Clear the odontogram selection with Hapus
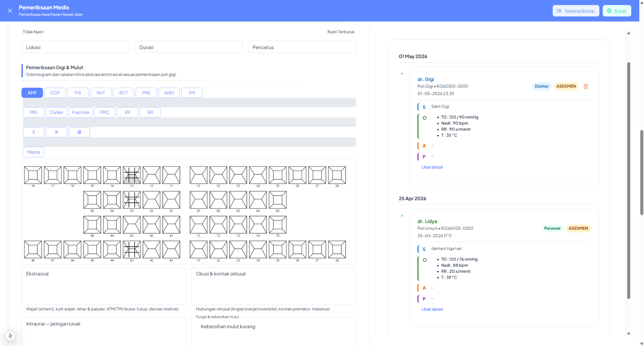The image size is (644, 346). click(x=34, y=152)
